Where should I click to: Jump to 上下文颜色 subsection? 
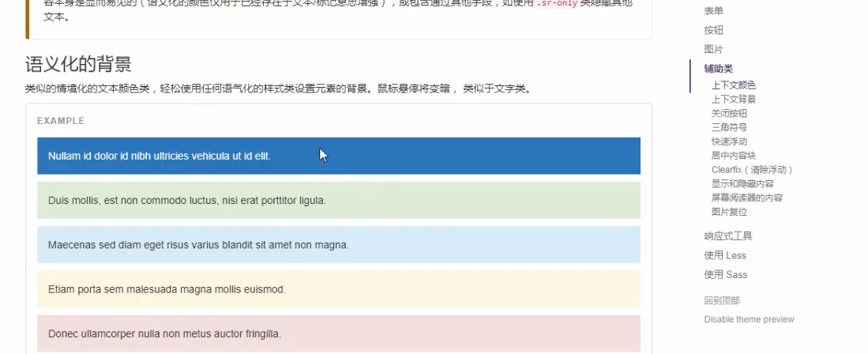(x=734, y=85)
